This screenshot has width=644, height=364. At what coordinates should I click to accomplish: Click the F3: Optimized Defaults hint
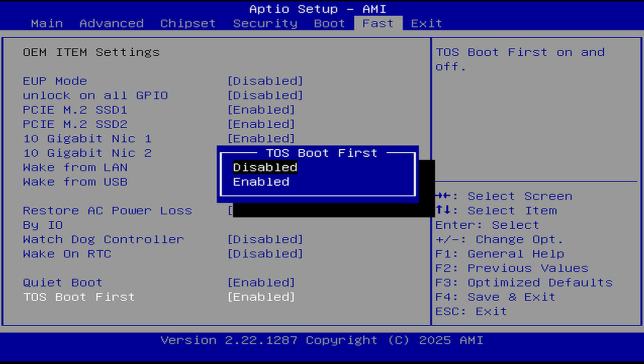[524, 283]
